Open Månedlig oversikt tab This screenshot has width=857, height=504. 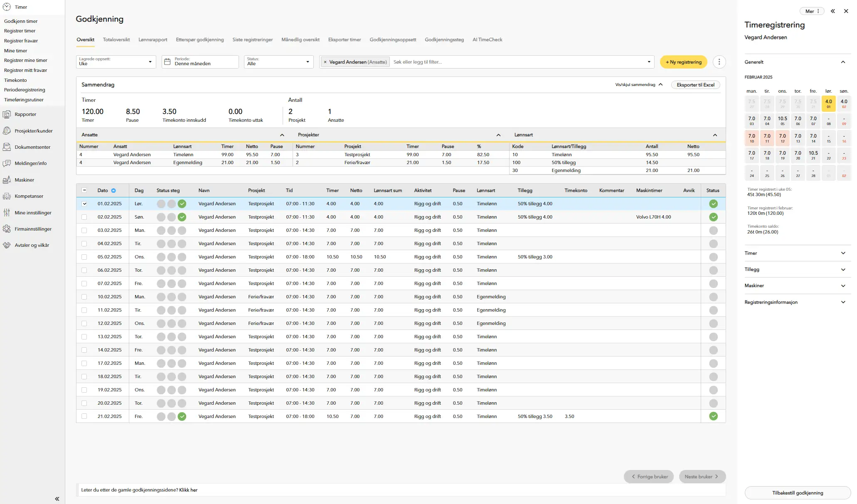tap(300, 39)
